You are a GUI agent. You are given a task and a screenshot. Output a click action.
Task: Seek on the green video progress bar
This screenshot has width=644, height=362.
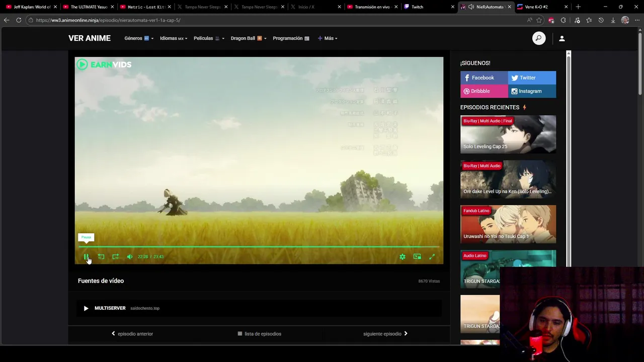pyautogui.click(x=259, y=246)
